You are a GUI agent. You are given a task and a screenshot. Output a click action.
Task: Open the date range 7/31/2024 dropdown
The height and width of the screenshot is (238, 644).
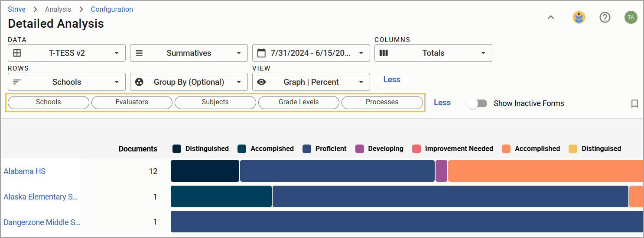[311, 53]
